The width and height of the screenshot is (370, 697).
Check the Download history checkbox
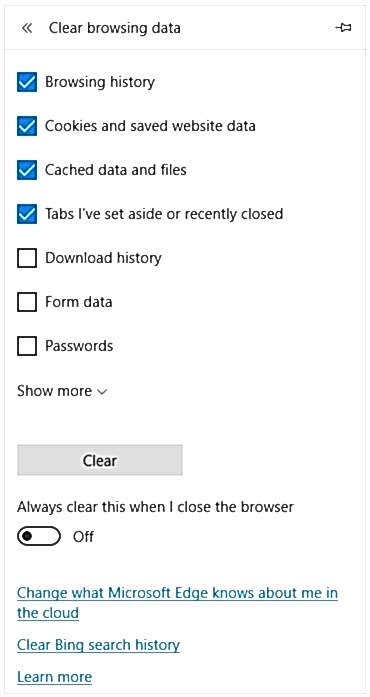pyautogui.click(x=27, y=258)
